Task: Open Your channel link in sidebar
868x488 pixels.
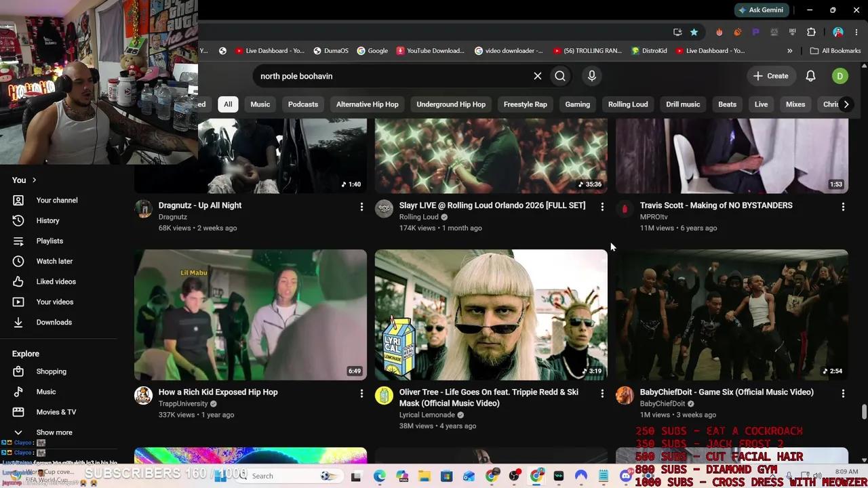Action: 58,200
